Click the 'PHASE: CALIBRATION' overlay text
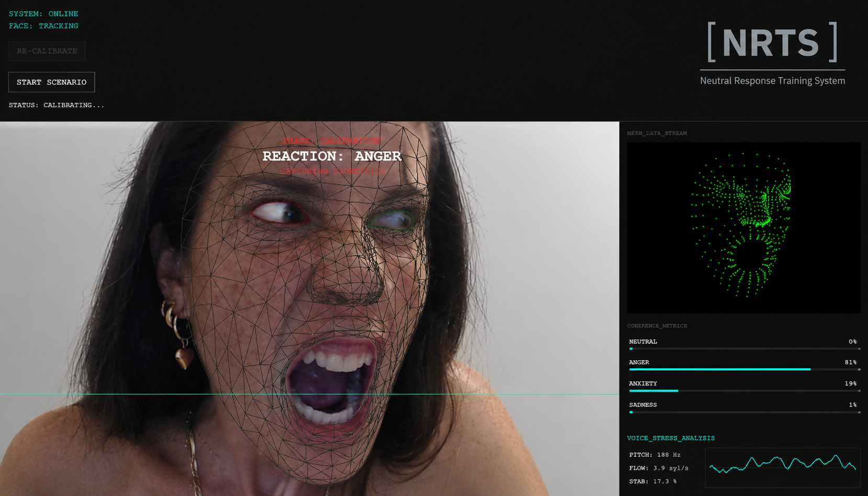Image resolution: width=868 pixels, height=496 pixels. click(x=332, y=141)
